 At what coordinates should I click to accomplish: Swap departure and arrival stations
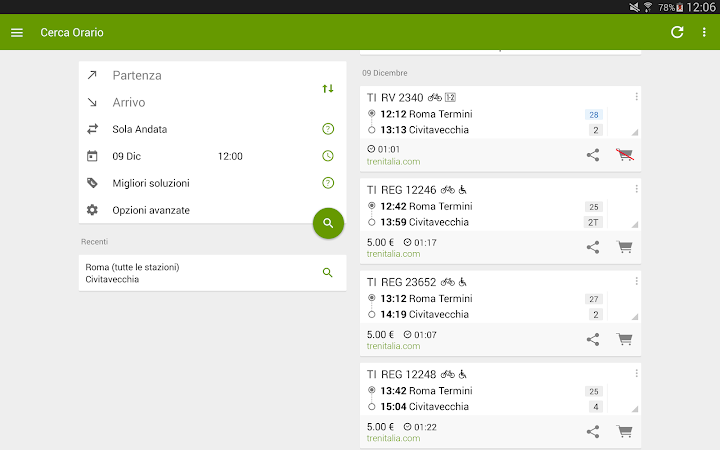(328, 89)
